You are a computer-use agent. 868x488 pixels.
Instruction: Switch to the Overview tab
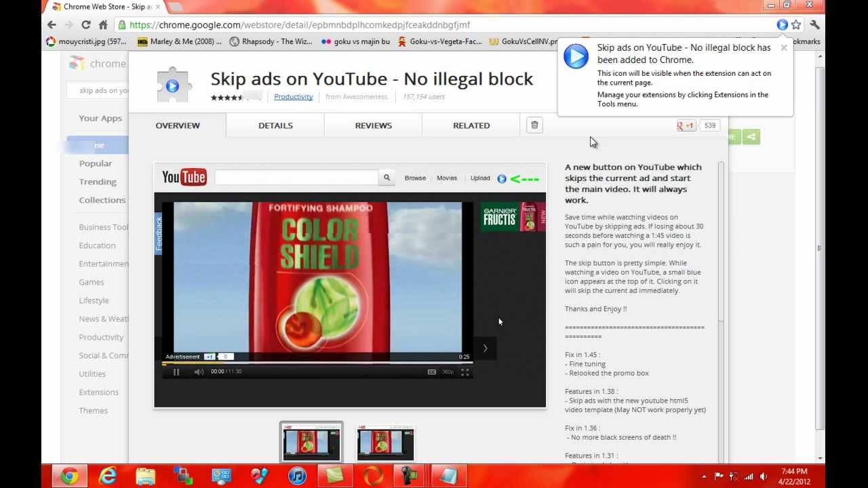(178, 125)
